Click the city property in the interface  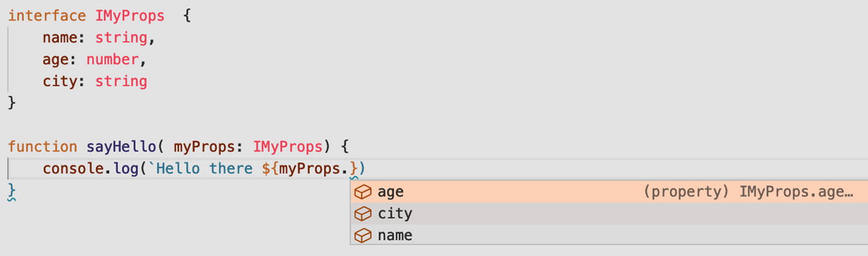coord(60,81)
